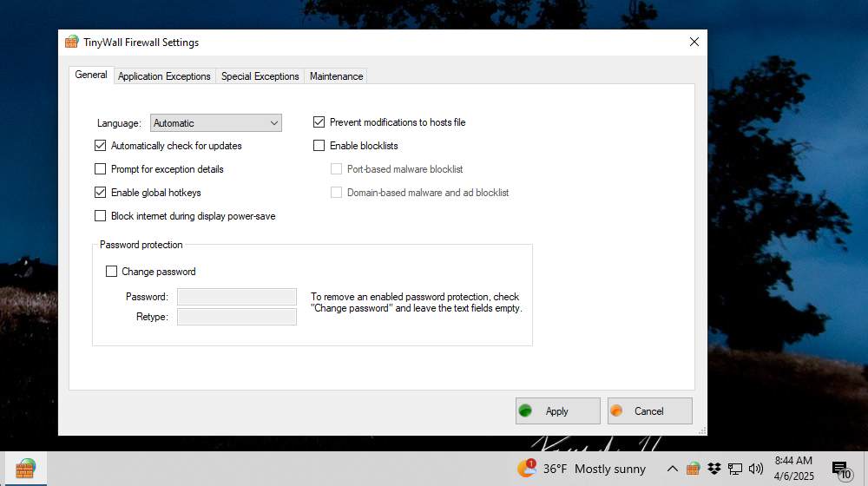Image resolution: width=868 pixels, height=486 pixels.
Task: Toggle Prevent modifications to hosts file
Action: pos(319,121)
